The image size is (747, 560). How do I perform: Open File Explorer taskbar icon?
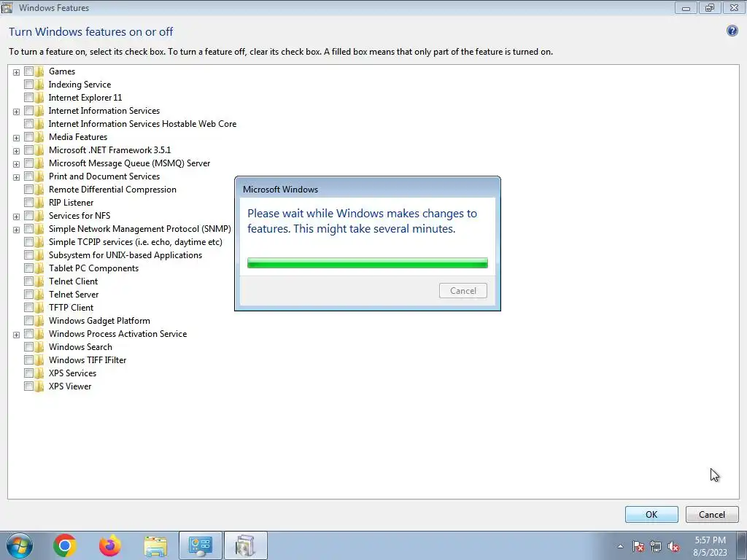pos(155,545)
